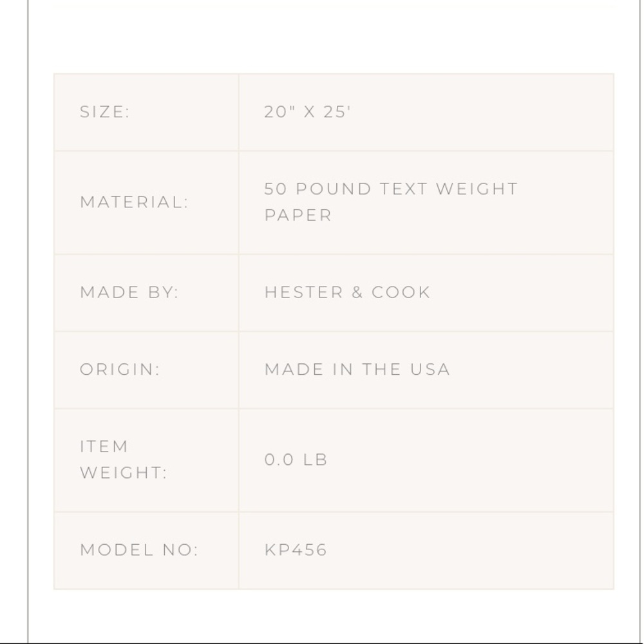The height and width of the screenshot is (644, 644).
Task: Select the HESTER & COOK value
Action: pos(348,292)
